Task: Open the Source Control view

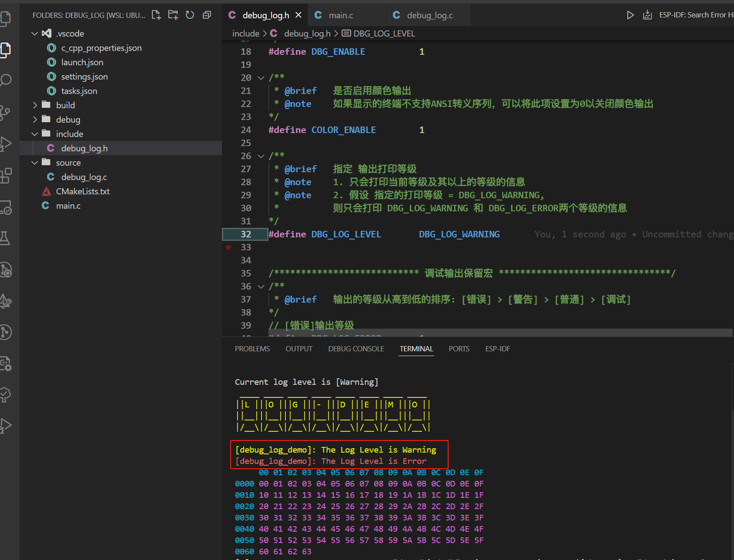Action: click(5, 112)
